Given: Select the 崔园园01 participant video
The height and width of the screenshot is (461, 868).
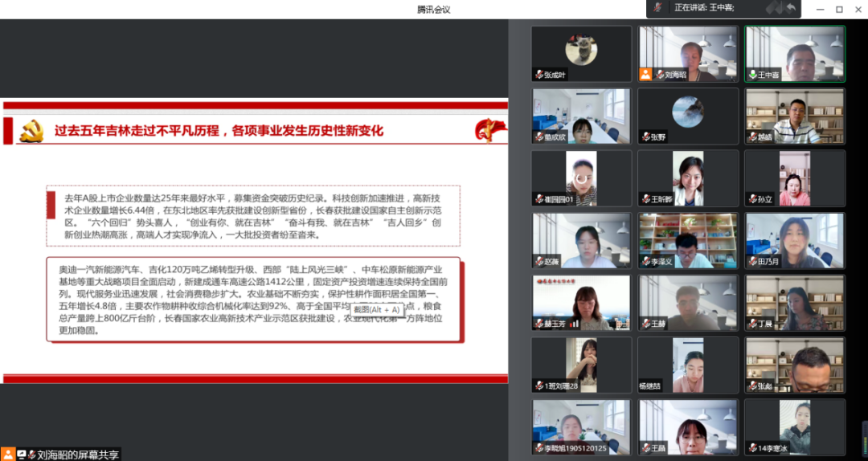Looking at the screenshot, I should (x=581, y=177).
